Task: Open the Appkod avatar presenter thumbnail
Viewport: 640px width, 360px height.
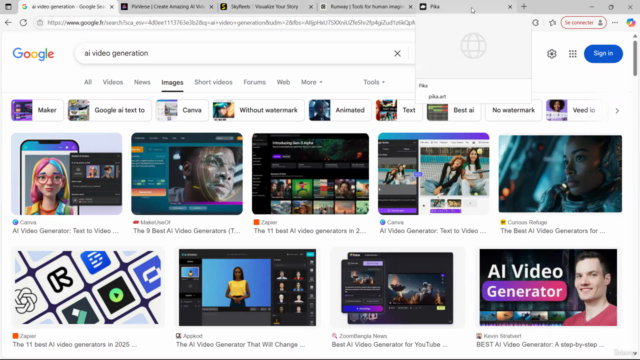Action: pos(247,287)
